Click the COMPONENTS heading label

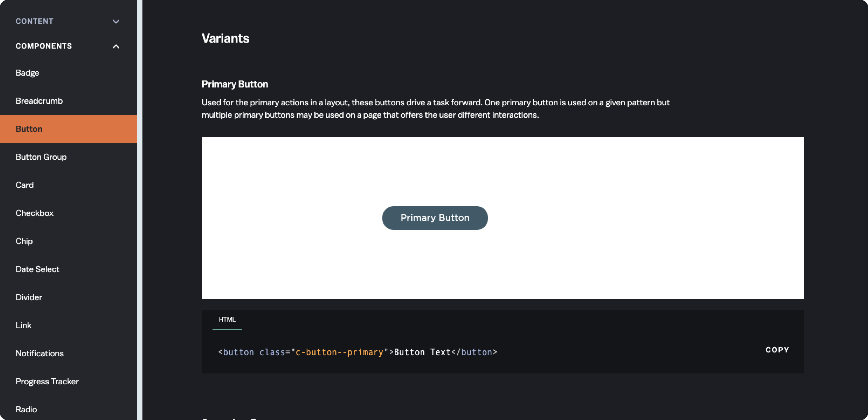click(x=44, y=46)
